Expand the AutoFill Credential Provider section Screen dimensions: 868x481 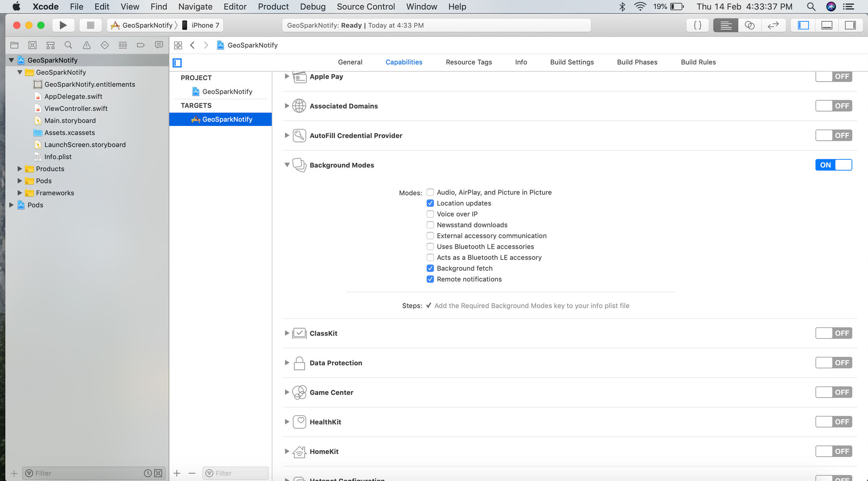[x=287, y=135]
